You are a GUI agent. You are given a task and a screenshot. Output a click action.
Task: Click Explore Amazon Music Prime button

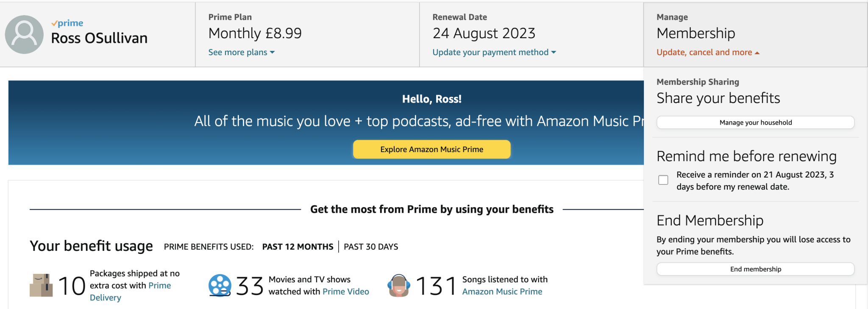pos(431,149)
